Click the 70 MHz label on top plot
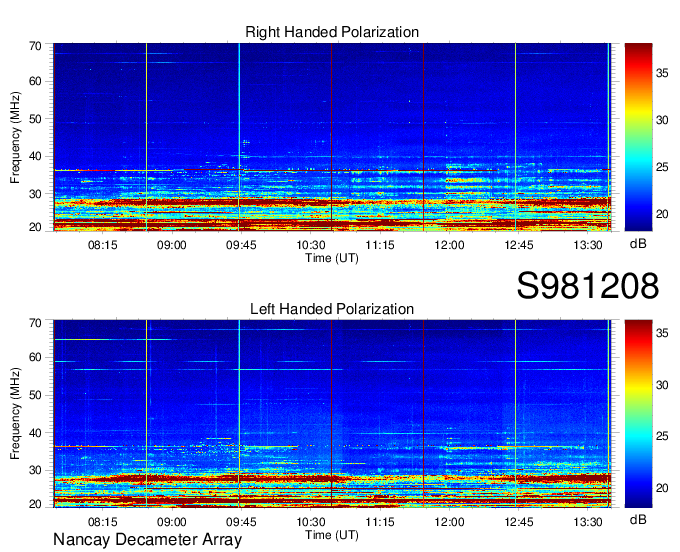The width and height of the screenshot is (680, 552). pyautogui.click(x=35, y=46)
